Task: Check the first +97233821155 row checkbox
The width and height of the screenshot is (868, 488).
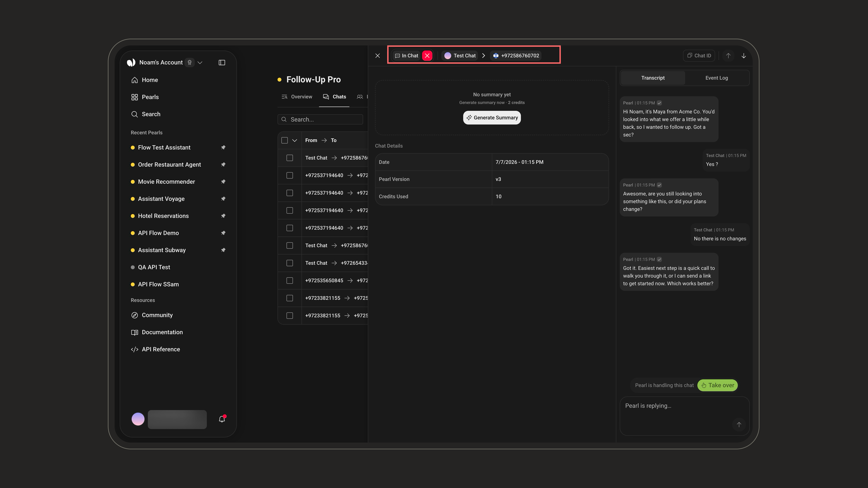Action: [289, 298]
